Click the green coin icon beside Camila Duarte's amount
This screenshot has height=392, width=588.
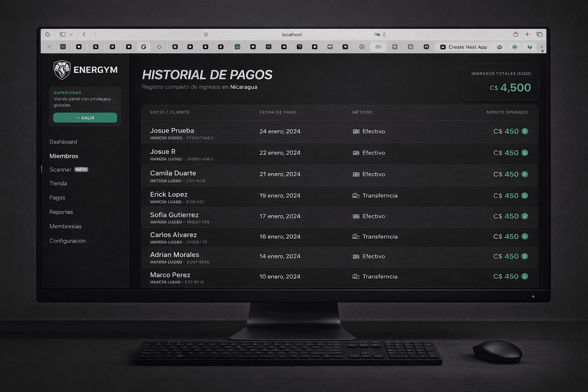click(525, 174)
